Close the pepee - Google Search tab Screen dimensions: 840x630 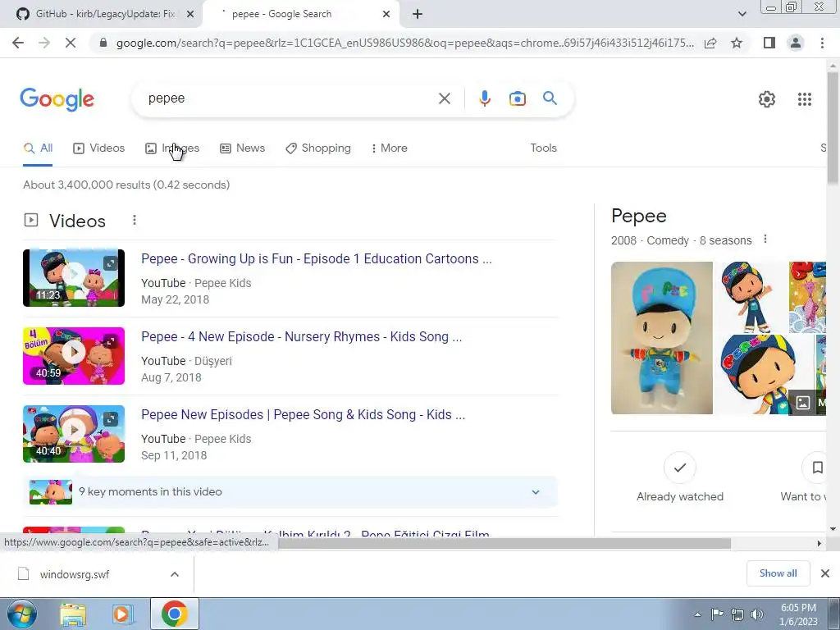(386, 14)
